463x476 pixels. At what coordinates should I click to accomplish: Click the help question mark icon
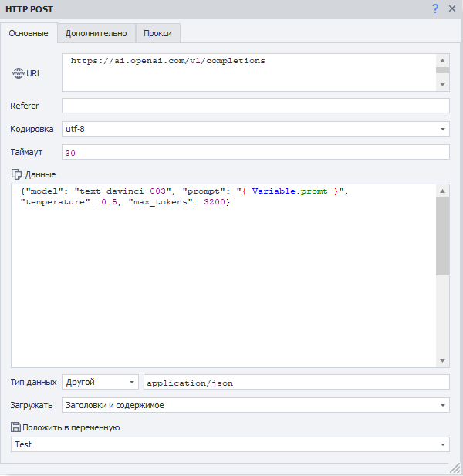point(435,8)
